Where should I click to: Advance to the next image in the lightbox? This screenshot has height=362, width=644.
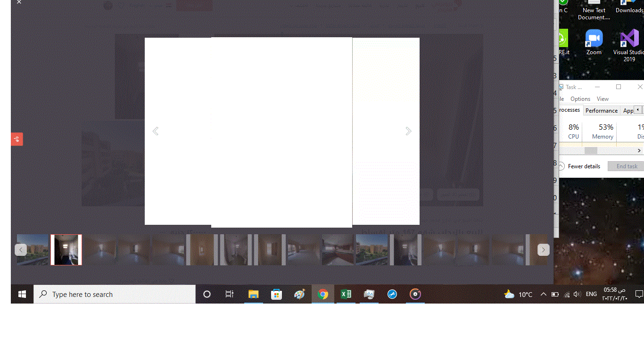(408, 131)
